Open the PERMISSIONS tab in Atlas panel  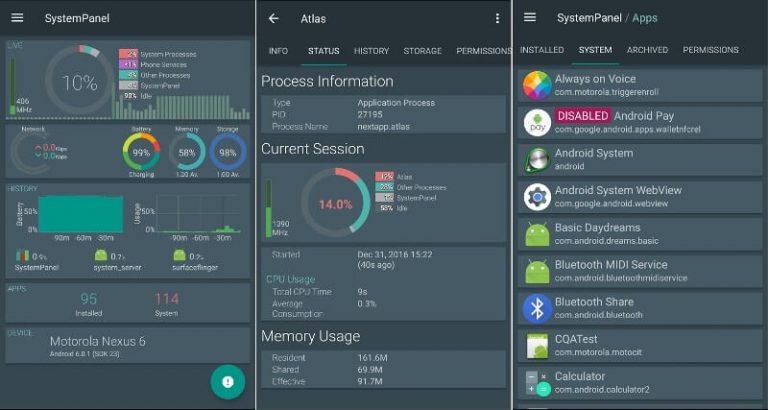pyautogui.click(x=483, y=51)
